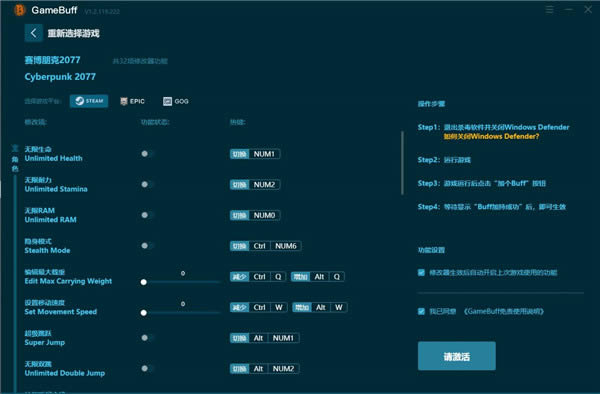Screen dimensions: 600x394
Task: Toggle Unlimited RAM switch
Action: pos(147,215)
